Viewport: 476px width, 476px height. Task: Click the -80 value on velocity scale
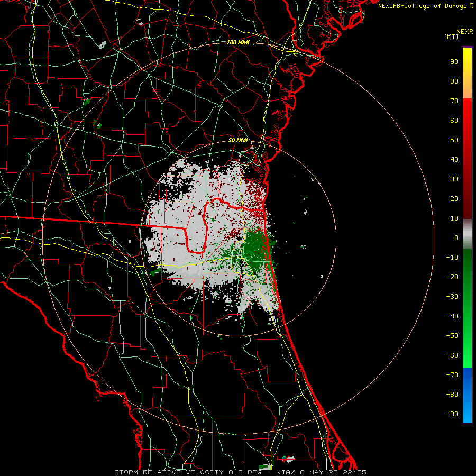click(x=452, y=395)
